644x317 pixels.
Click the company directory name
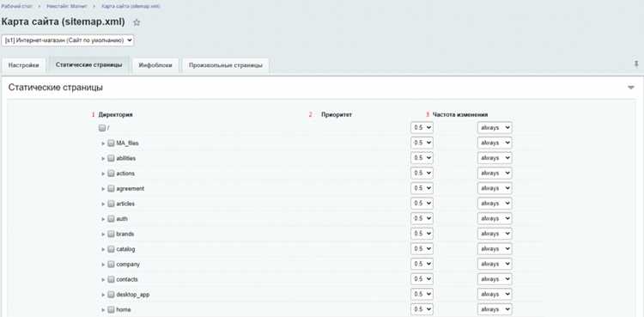click(128, 265)
